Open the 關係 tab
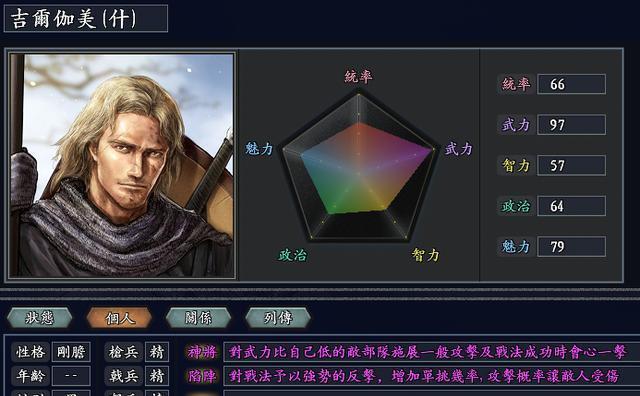The image size is (640, 396). point(199,318)
